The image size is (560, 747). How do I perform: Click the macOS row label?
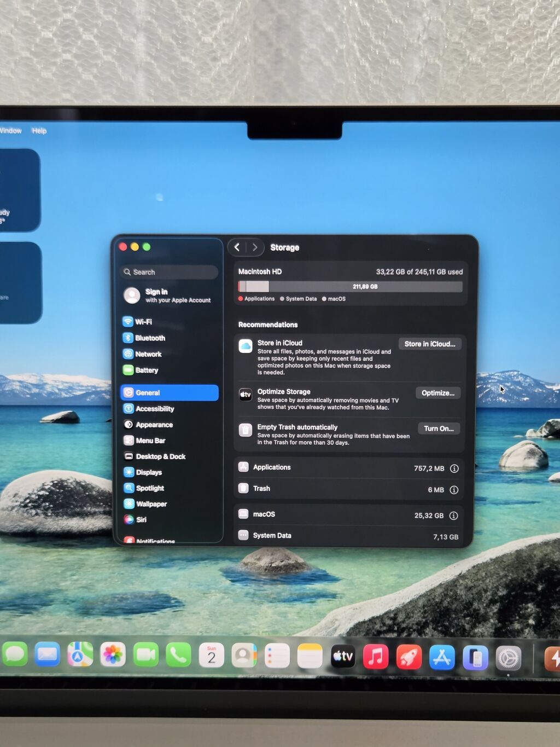click(x=264, y=514)
